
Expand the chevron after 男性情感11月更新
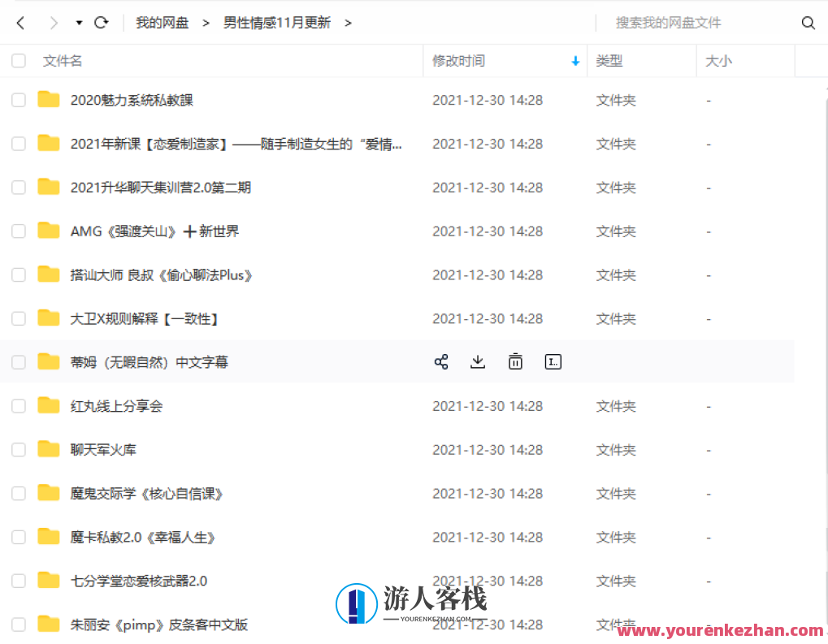[x=347, y=23]
